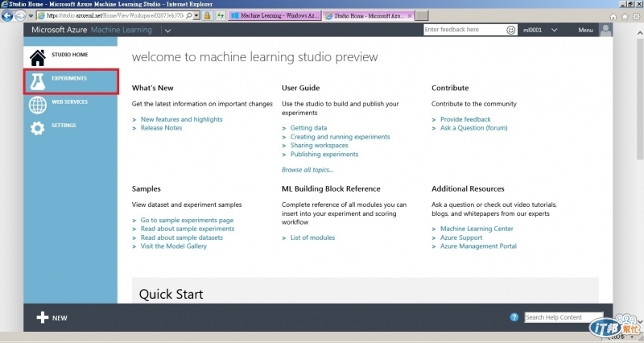
Task: Switch to the Machine Learning - Windows Azure tab
Action: tap(275, 15)
